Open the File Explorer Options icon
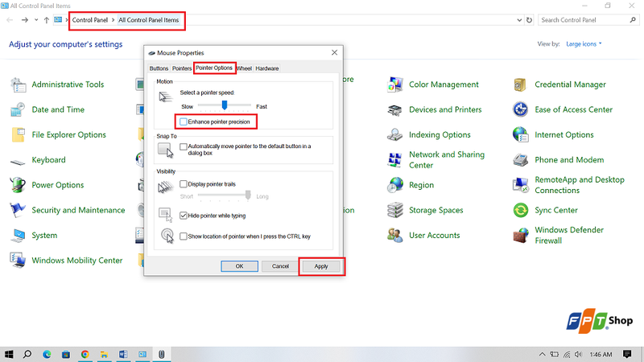Image resolution: width=644 pixels, height=362 pixels. [x=18, y=134]
